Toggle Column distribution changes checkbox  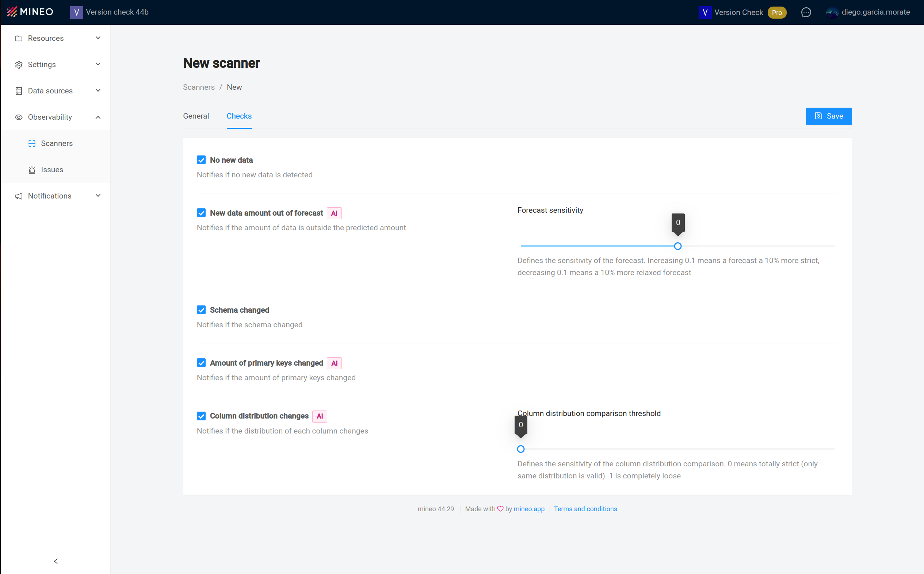pyautogui.click(x=201, y=416)
